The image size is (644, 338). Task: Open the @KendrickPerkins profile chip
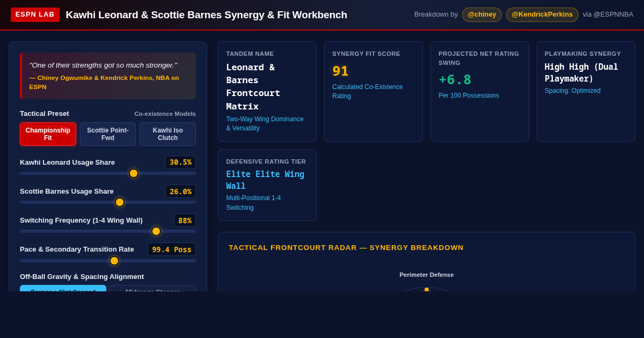pos(542,14)
